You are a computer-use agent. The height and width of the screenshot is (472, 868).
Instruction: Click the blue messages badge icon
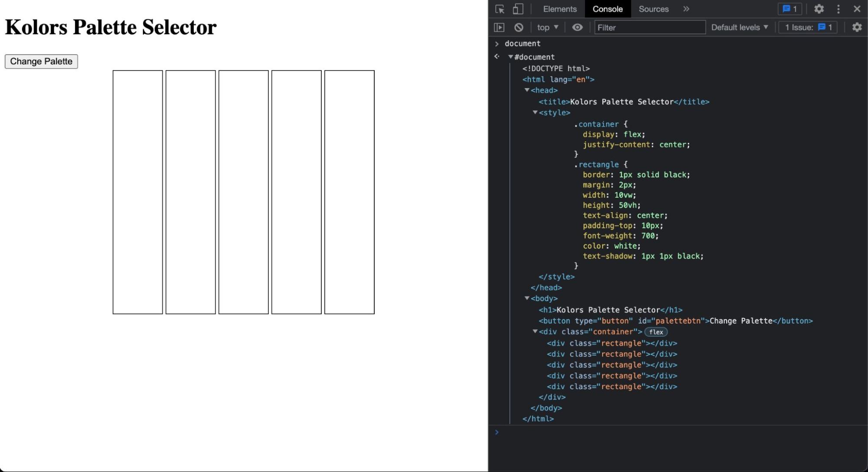pyautogui.click(x=789, y=9)
